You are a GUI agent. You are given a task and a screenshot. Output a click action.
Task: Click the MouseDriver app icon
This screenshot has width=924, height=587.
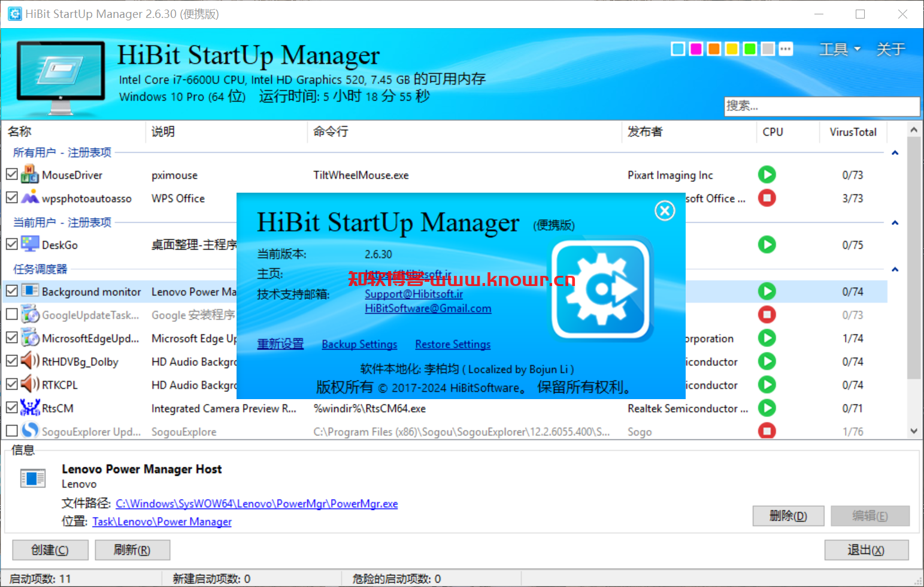[30, 174]
